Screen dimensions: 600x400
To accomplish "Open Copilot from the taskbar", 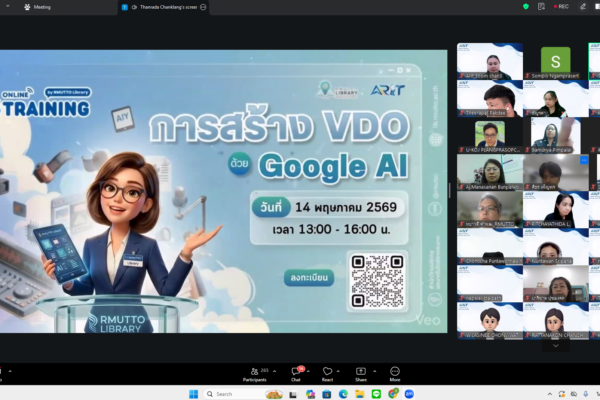I will coord(310,394).
